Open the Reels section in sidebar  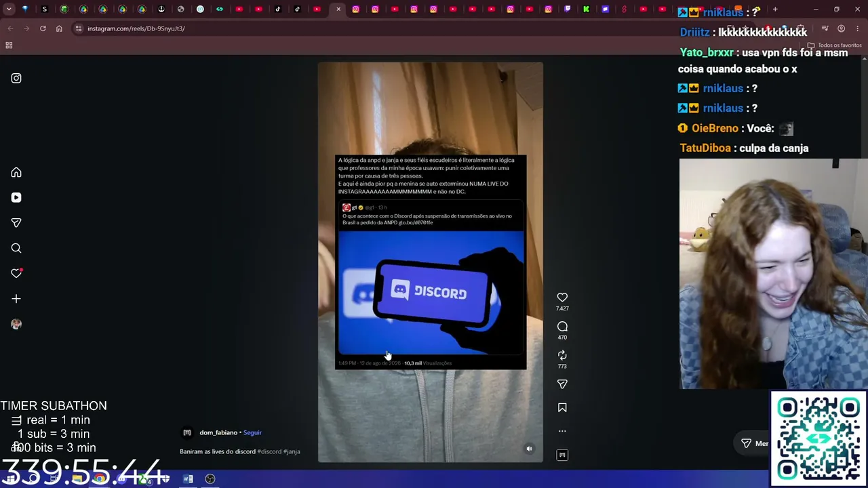16,198
